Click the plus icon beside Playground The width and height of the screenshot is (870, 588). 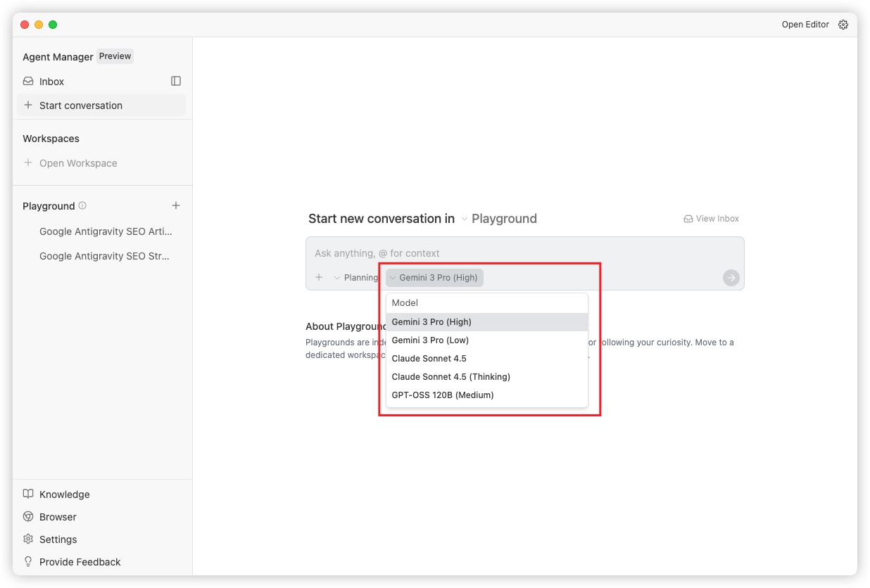pyautogui.click(x=176, y=205)
